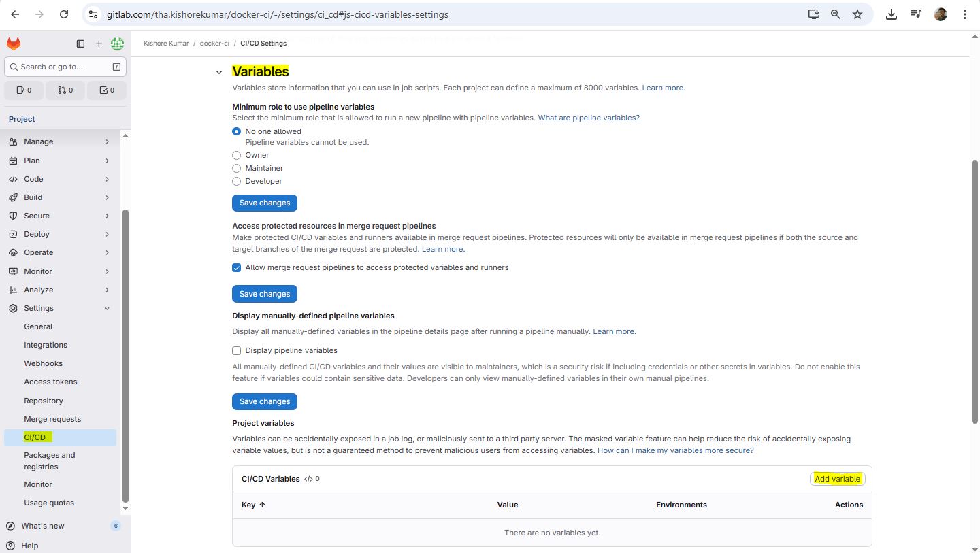This screenshot has width=980, height=553.
Task: Toggle the sidebar collapse icon
Action: coord(80,44)
